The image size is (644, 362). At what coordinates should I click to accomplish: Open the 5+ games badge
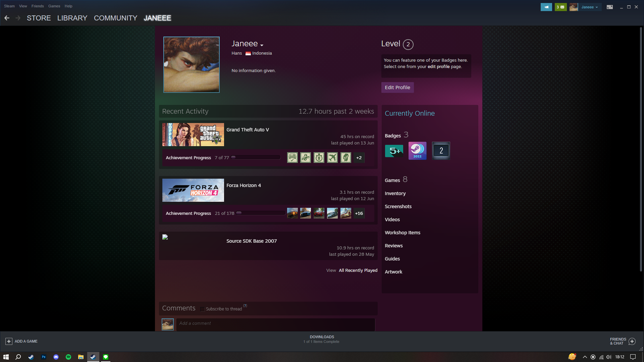click(394, 151)
